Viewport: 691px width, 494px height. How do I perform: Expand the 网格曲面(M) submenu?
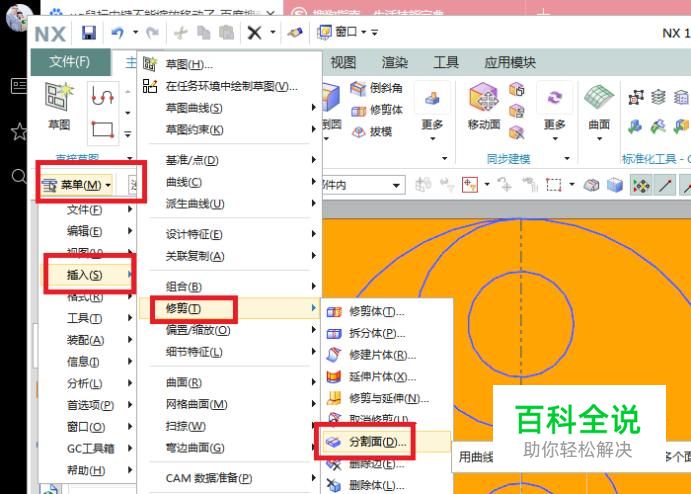229,404
